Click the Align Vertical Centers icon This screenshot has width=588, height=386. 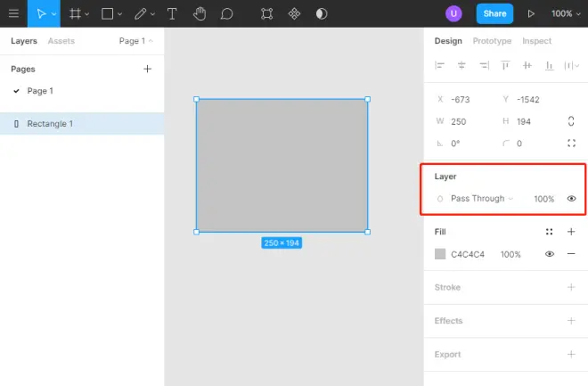point(527,66)
